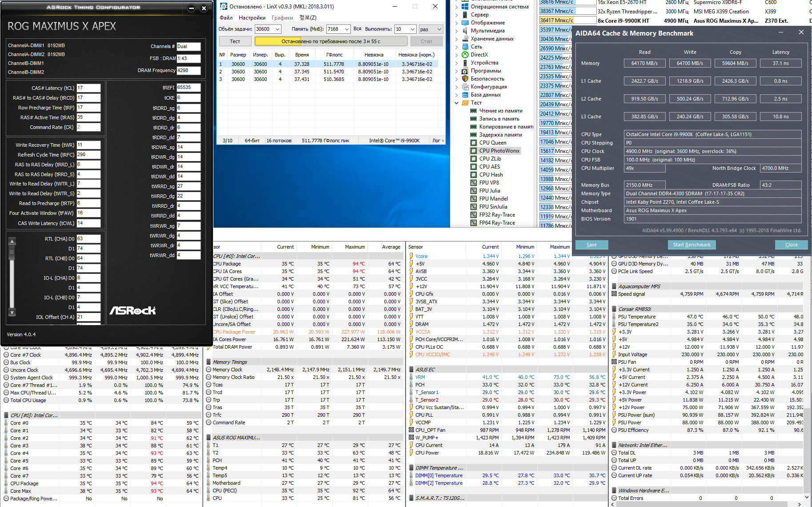Click Save in AIDA64 benchmark window

pyautogui.click(x=591, y=245)
